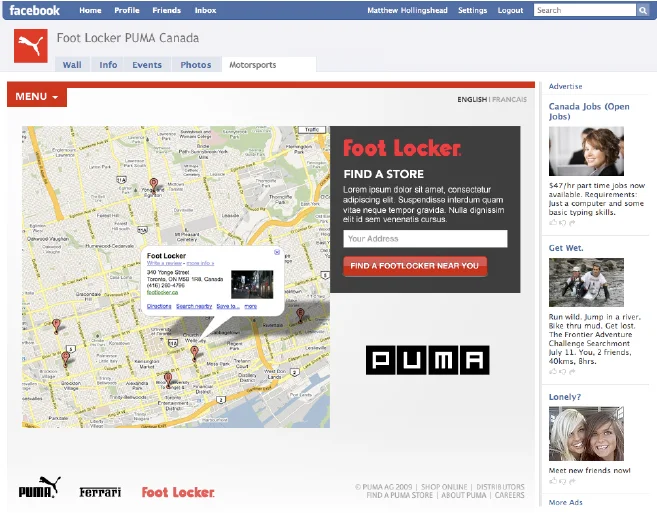The image size is (657, 513).
Task: Switch to the Events tab
Action: pos(147,65)
